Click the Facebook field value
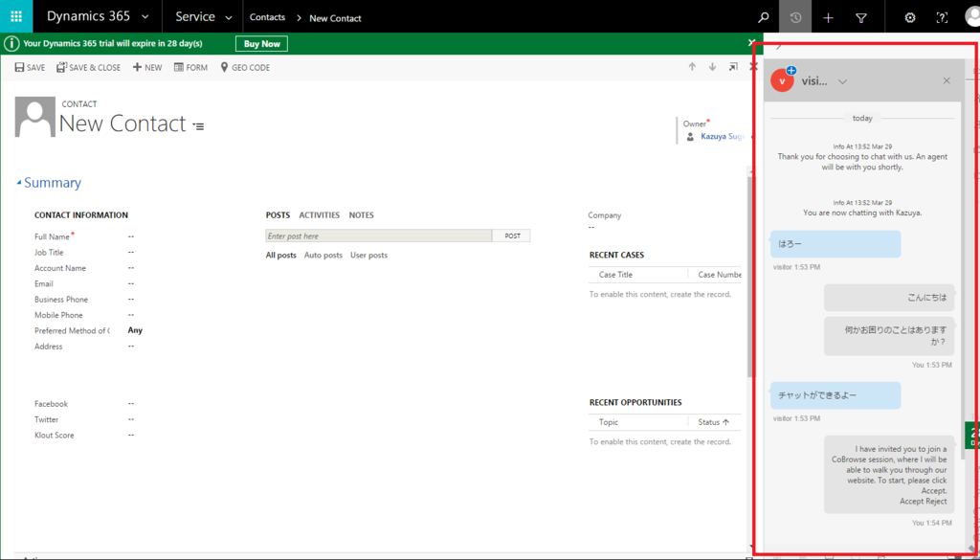980x560 pixels. [x=131, y=404]
